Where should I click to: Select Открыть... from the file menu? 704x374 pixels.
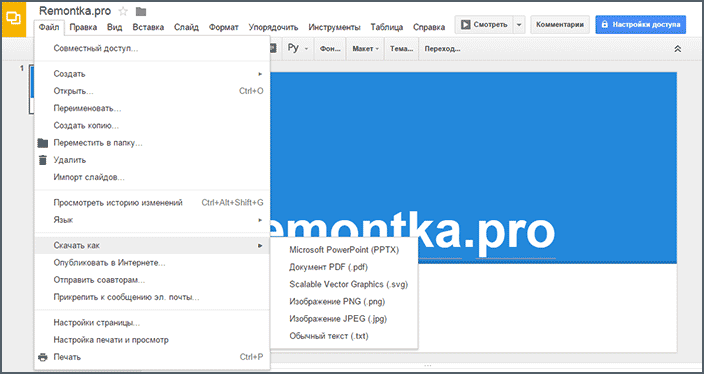152,91
